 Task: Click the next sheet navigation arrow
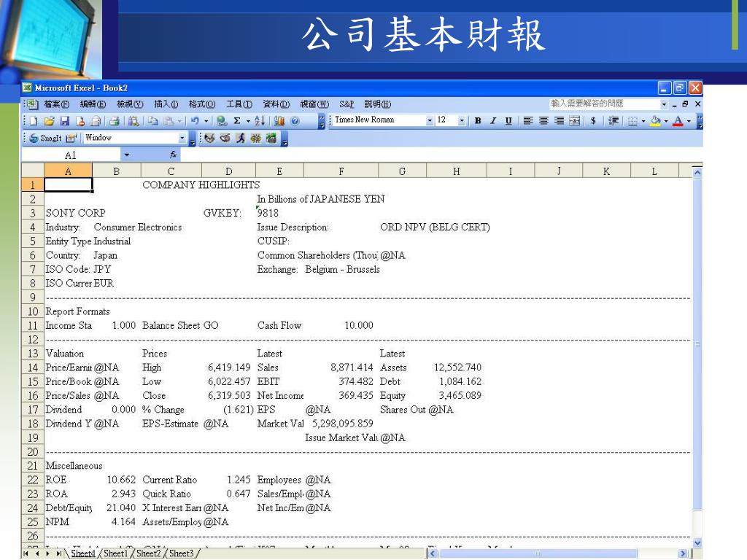(48, 553)
